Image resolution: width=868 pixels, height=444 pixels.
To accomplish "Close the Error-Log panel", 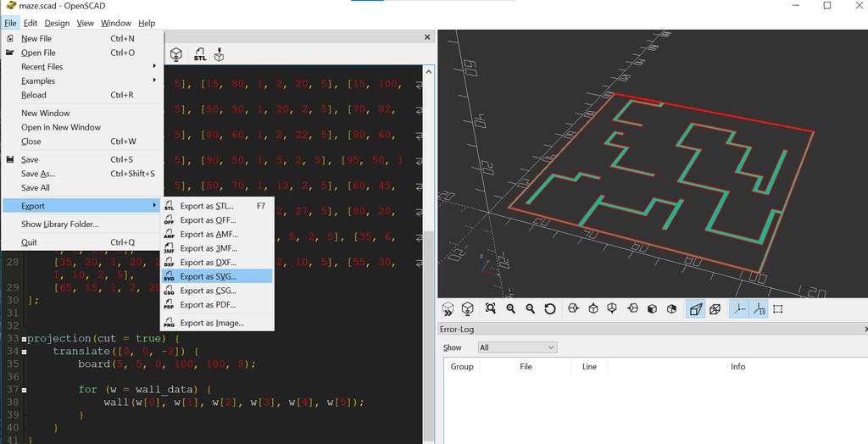I will pyautogui.click(x=865, y=330).
